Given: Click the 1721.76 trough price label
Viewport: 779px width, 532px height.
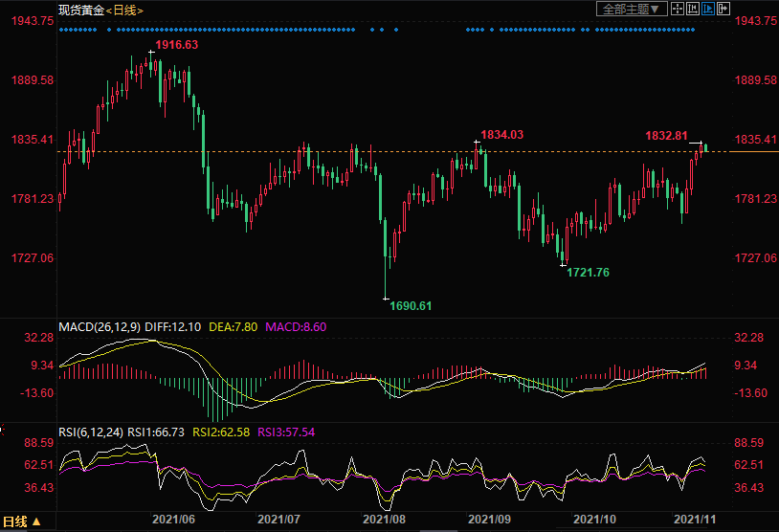Looking at the screenshot, I should click(588, 273).
